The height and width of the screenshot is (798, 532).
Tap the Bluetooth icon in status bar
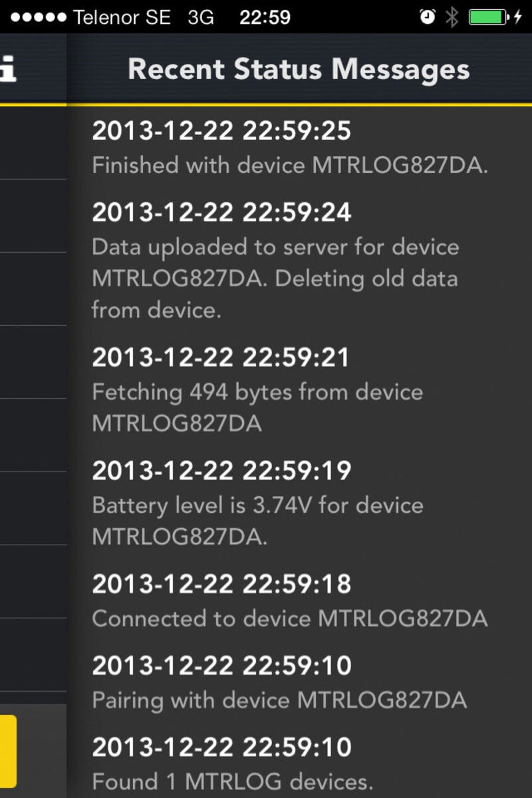click(x=452, y=17)
